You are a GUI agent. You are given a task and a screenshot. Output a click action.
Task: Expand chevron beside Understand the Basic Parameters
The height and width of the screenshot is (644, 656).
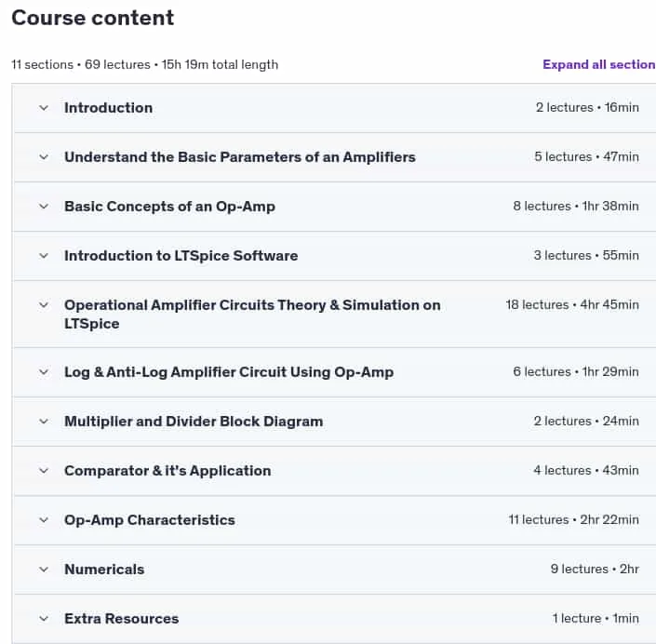tap(44, 157)
